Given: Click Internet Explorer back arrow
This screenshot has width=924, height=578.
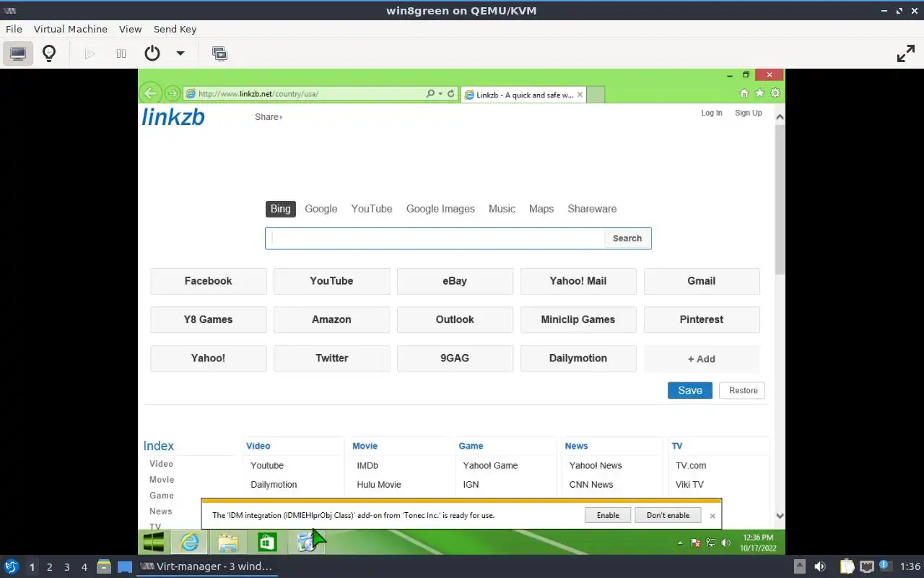Looking at the screenshot, I should pyautogui.click(x=150, y=92).
